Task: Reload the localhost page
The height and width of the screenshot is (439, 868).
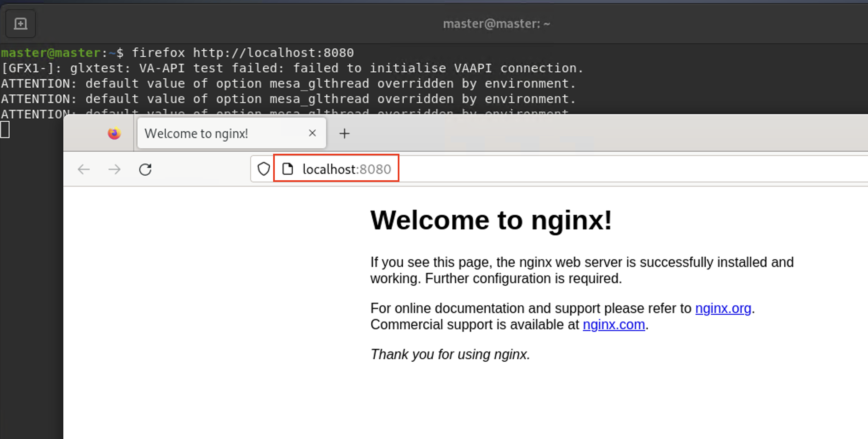Action: (145, 170)
